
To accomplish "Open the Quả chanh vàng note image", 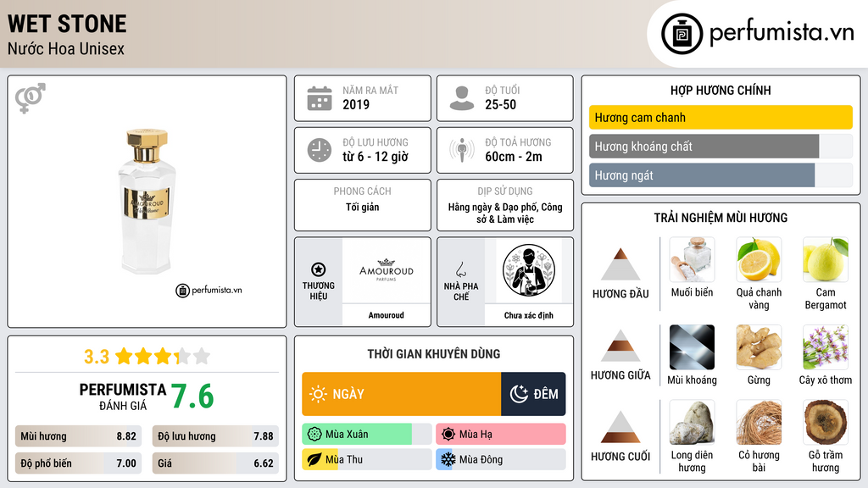I will pos(759,260).
